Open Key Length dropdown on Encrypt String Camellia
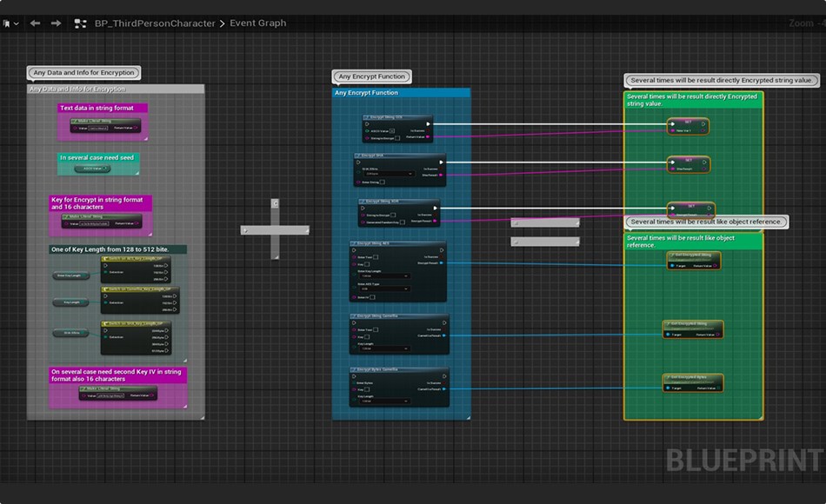This screenshot has width=826, height=504. (x=383, y=348)
